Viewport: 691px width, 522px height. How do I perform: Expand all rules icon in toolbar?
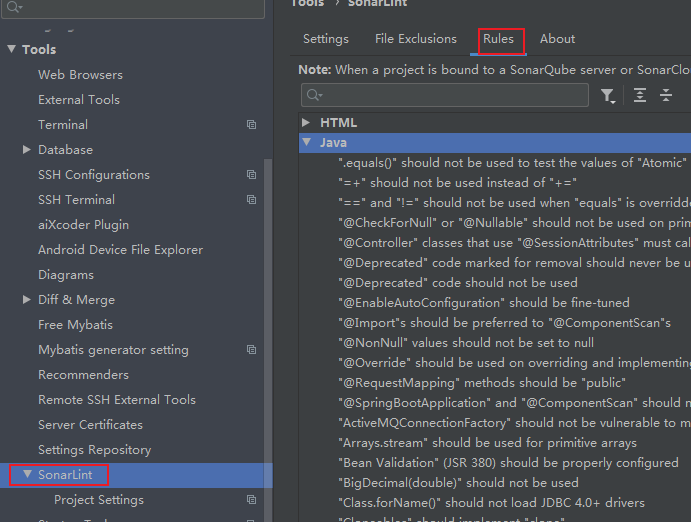tap(639, 95)
